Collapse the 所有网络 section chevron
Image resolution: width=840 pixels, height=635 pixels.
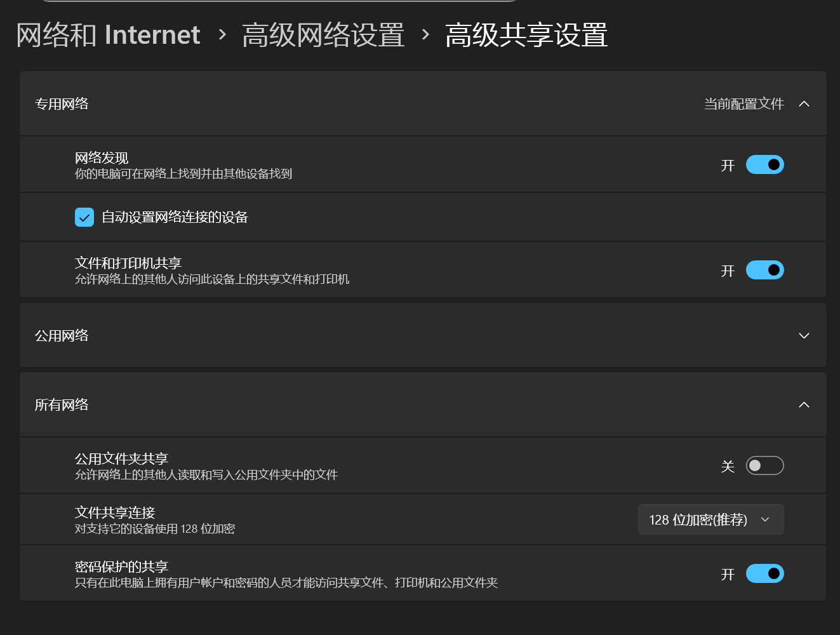tap(804, 404)
